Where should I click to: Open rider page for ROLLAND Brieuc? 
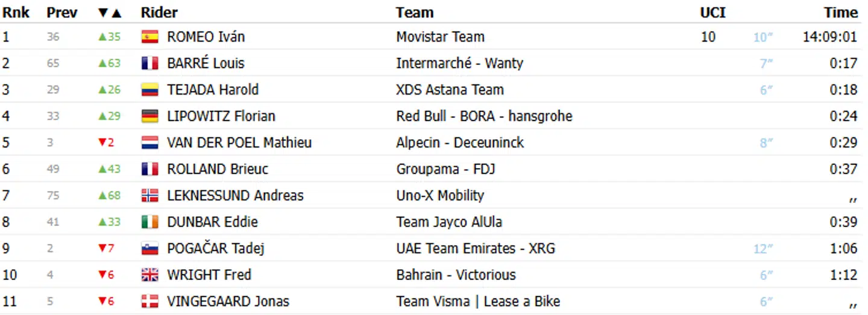coord(218,169)
